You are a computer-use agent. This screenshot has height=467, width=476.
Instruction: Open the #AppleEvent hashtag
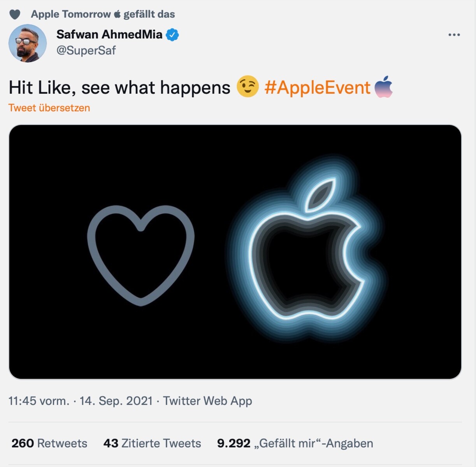(x=317, y=88)
